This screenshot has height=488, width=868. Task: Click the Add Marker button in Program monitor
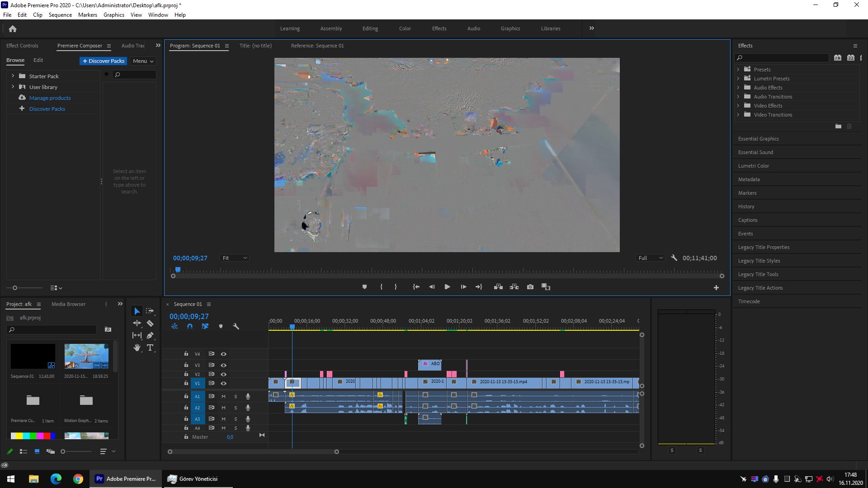[364, 287]
